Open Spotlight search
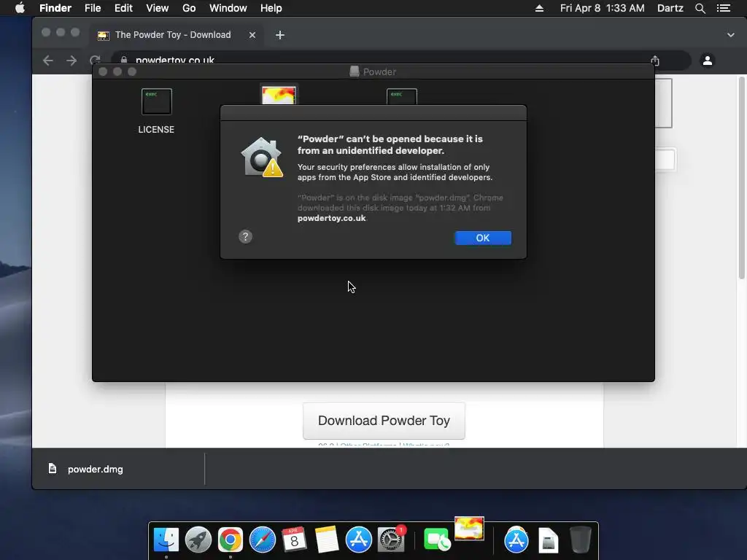Image resolution: width=747 pixels, height=560 pixels. [x=700, y=8]
